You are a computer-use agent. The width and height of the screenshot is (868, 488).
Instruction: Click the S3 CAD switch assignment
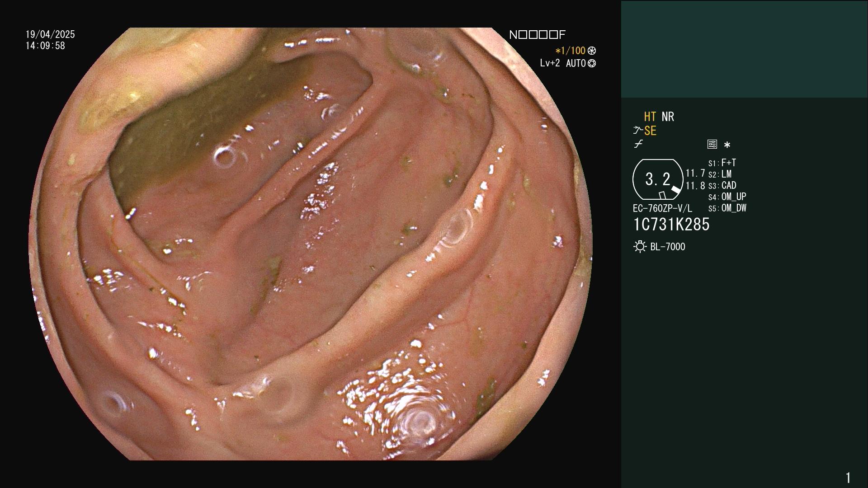point(722,185)
